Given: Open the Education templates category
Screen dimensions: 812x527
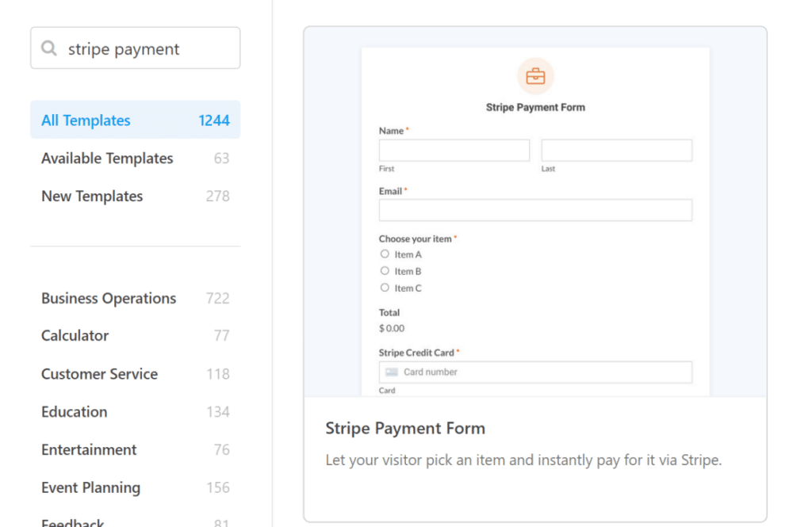Looking at the screenshot, I should tap(74, 411).
